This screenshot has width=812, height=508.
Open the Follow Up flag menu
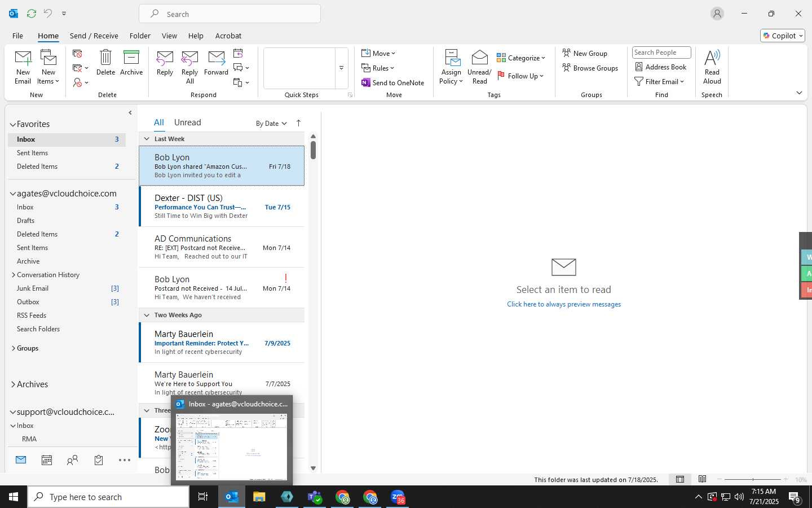(520, 76)
